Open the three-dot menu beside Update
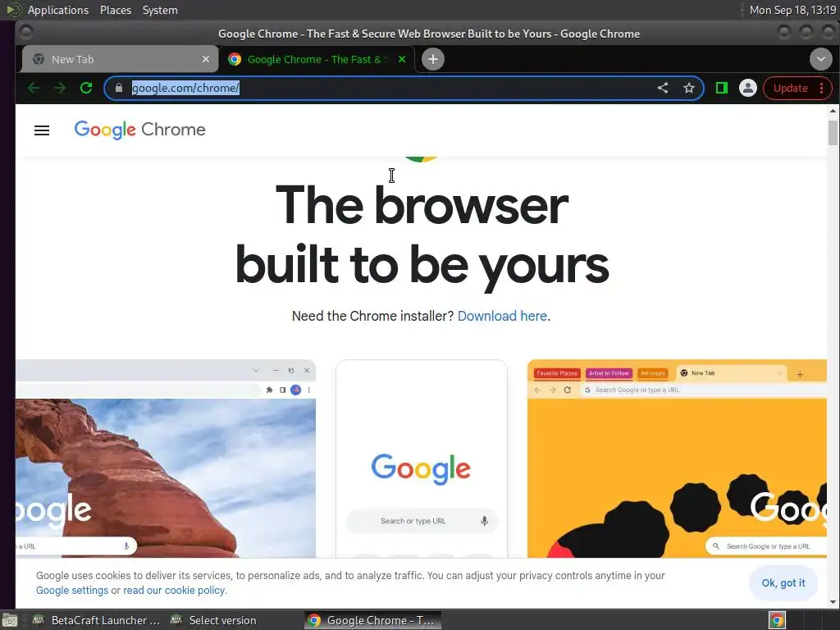Screen dimensions: 840x630 pyautogui.click(x=822, y=88)
